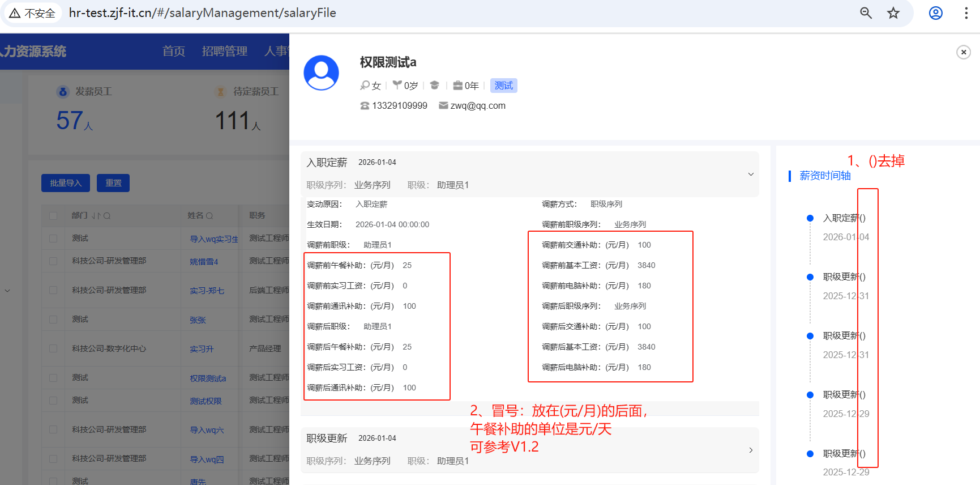Click the search icon beside 部门 header
This screenshot has width=980, height=485.
point(107,216)
